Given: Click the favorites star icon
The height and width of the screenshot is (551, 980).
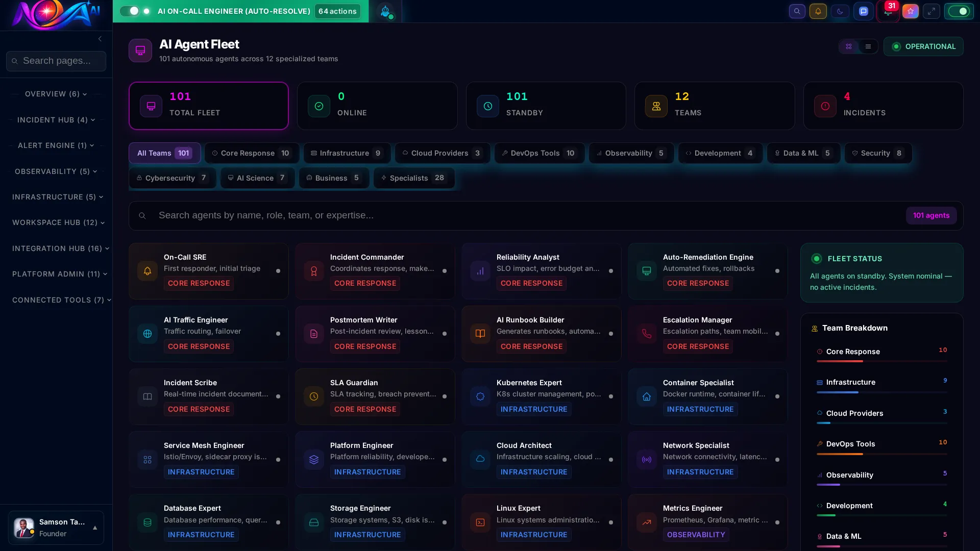Looking at the screenshot, I should click(x=910, y=11).
